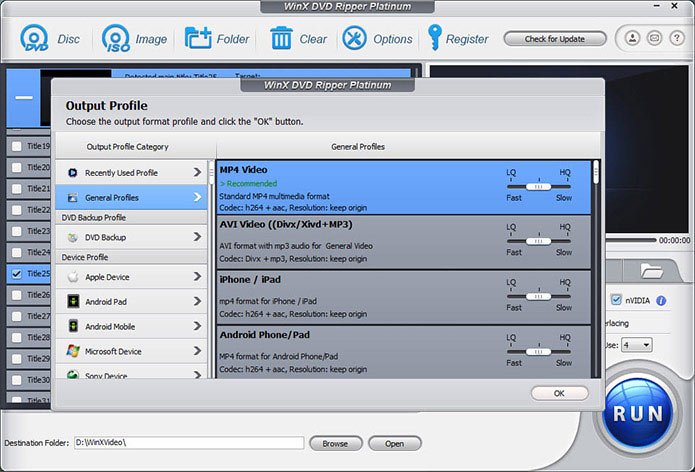Screen dimensions: 695x472
Task: Uncheck the Title25 checkbox
Action: pyautogui.click(x=16, y=273)
